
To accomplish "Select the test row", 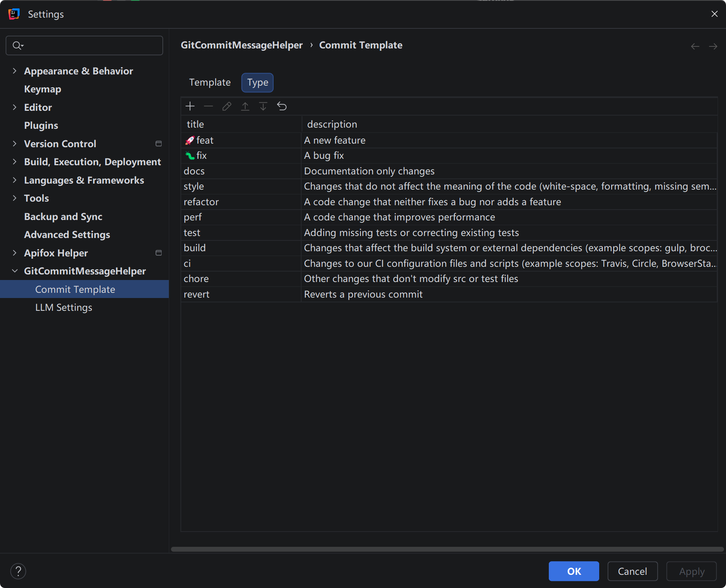I will 449,233.
